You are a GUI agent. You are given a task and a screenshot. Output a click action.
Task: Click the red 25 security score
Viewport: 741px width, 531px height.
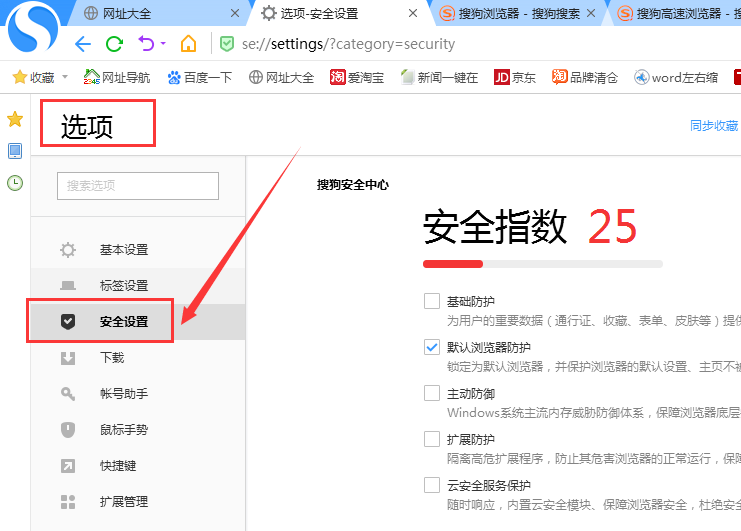pos(612,227)
